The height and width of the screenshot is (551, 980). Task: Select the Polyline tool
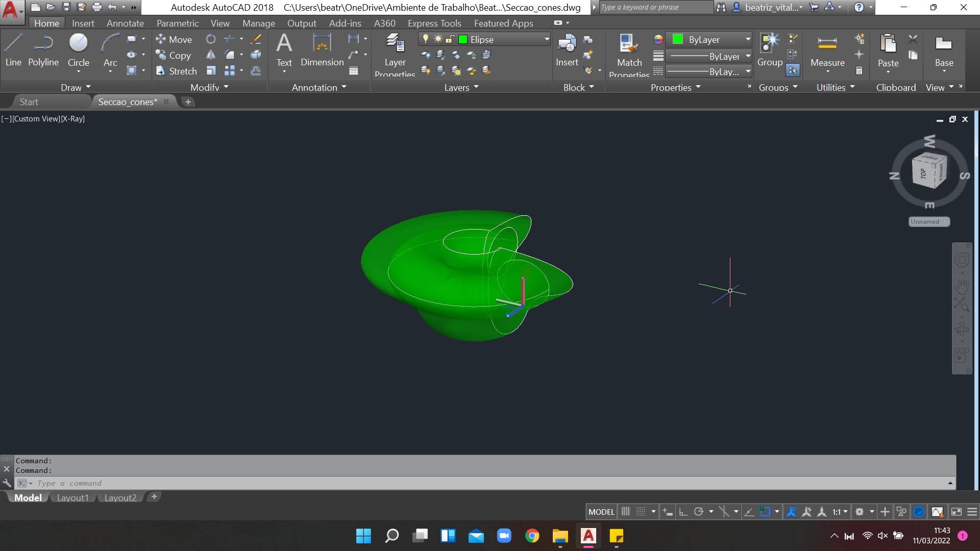pyautogui.click(x=43, y=51)
